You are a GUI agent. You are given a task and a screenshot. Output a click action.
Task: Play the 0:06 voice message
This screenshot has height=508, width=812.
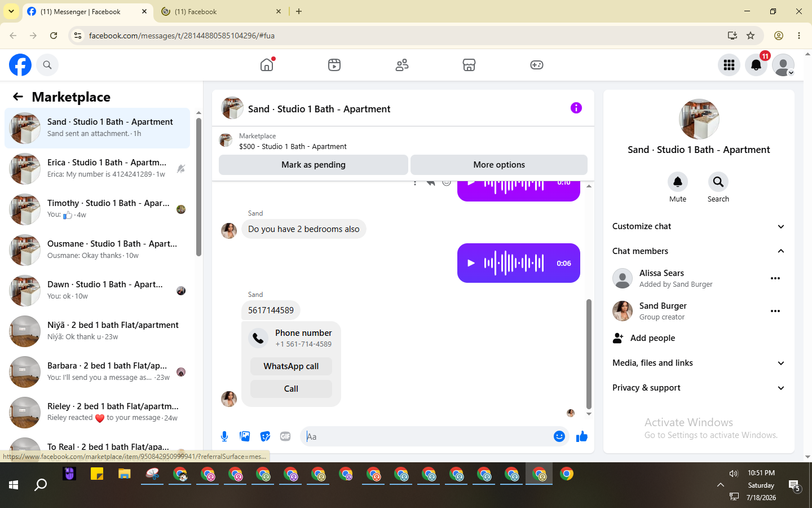[x=471, y=263]
